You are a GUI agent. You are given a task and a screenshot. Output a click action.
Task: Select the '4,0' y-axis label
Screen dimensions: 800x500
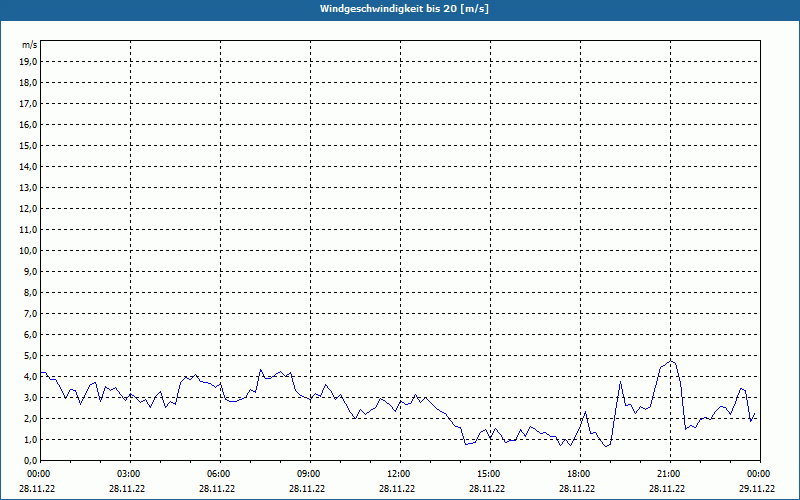tap(30, 377)
